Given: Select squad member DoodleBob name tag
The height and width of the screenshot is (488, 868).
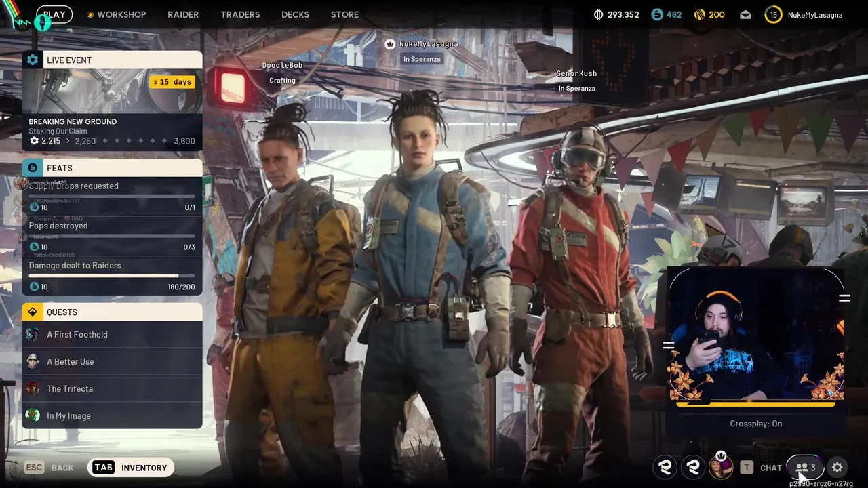Looking at the screenshot, I should 283,65.
